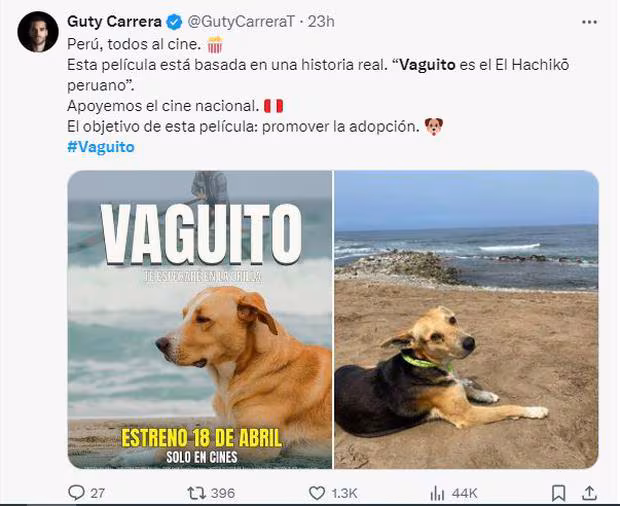Click the 27 replies count
The height and width of the screenshot is (506, 620).
click(x=97, y=493)
